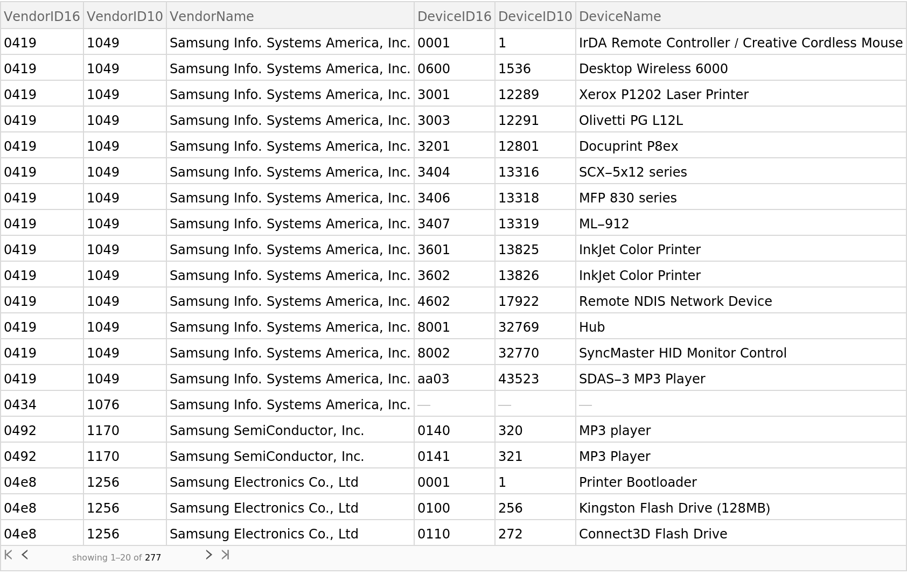Jump to the last page of results
Image resolution: width=907 pixels, height=588 pixels.
tap(225, 555)
